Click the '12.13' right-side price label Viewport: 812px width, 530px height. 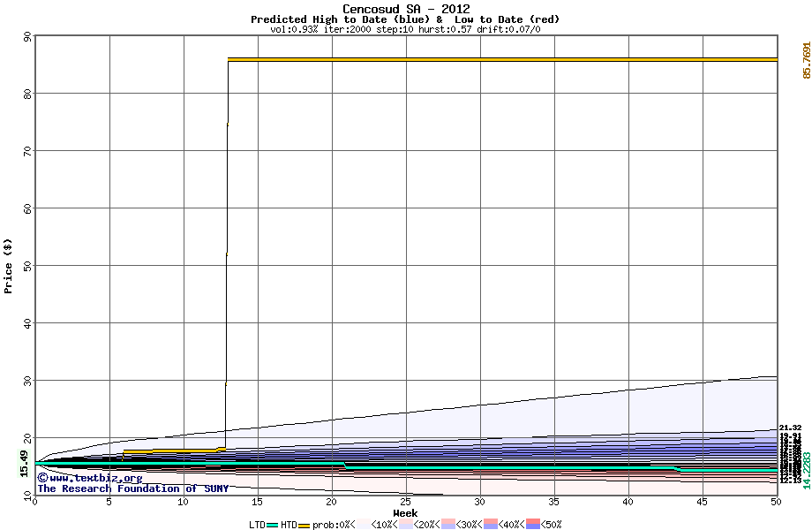tap(790, 481)
